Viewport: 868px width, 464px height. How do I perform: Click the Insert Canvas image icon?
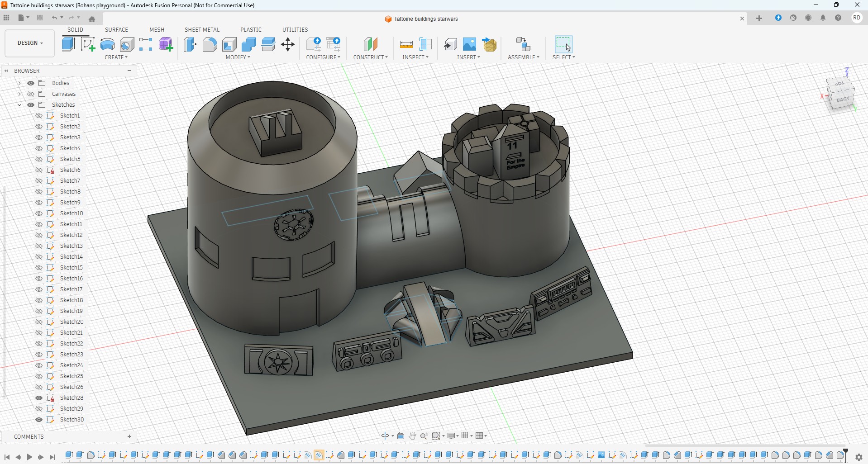[470, 44]
